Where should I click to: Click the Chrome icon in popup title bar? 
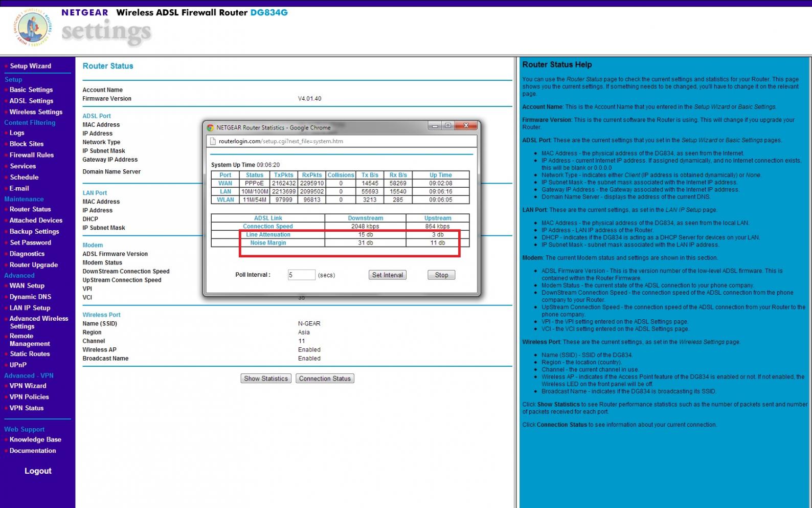[210, 128]
